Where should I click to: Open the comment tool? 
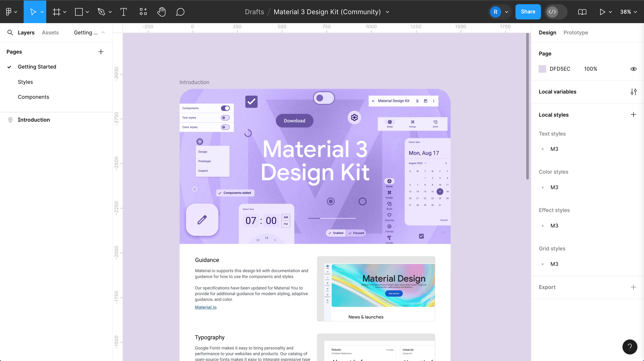tap(180, 12)
